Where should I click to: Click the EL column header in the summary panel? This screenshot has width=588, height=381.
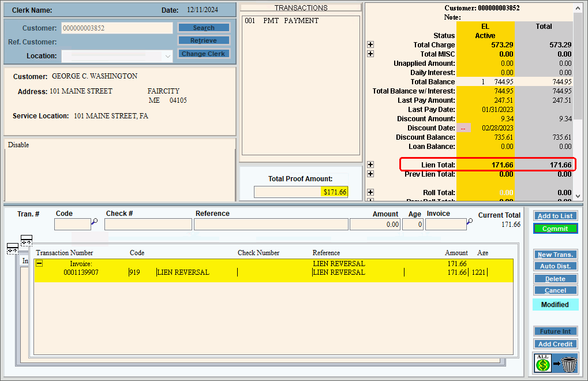(x=485, y=26)
